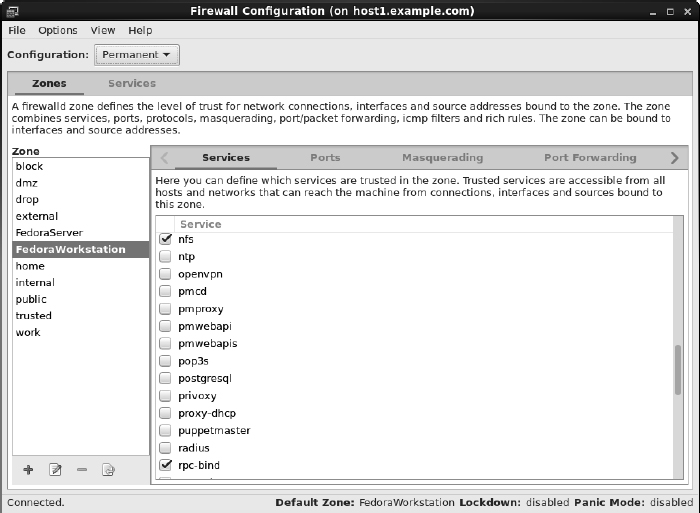
Task: Select the zone's Services sub-tab
Action: click(226, 158)
